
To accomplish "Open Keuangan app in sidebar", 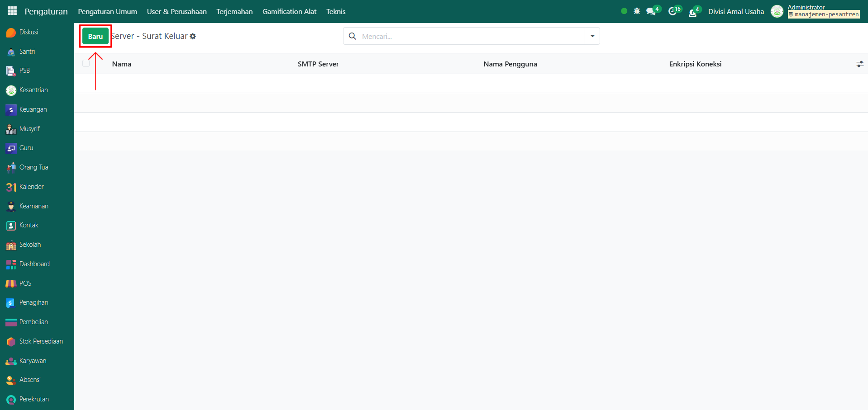I will [33, 109].
